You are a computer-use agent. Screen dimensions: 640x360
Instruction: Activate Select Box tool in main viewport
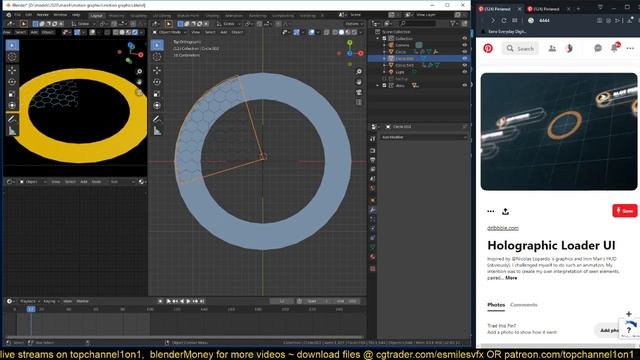pyautogui.click(x=157, y=45)
